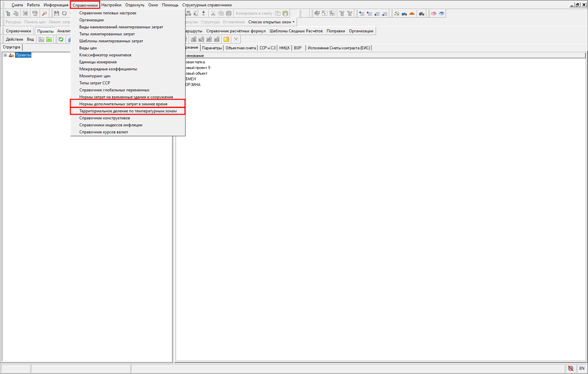Open the Список открытых окон dropdown
The image size is (588, 374).
point(271,22)
